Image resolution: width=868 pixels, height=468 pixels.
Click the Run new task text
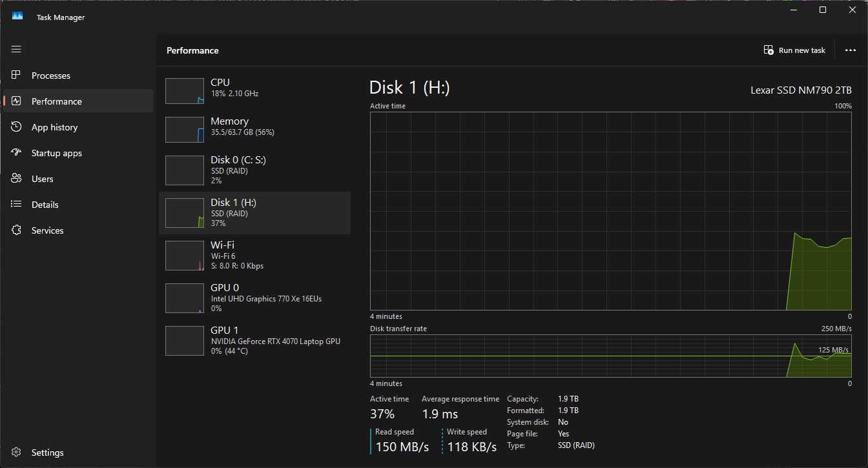(x=802, y=50)
